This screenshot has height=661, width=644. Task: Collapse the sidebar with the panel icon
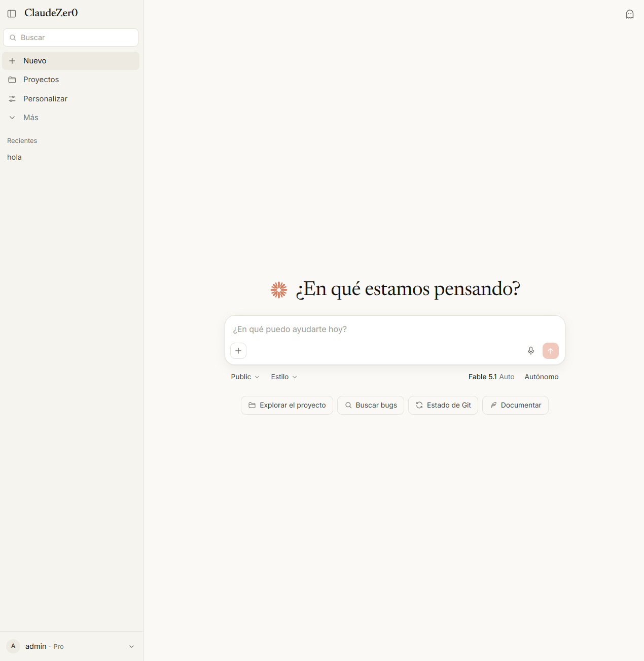(12, 14)
